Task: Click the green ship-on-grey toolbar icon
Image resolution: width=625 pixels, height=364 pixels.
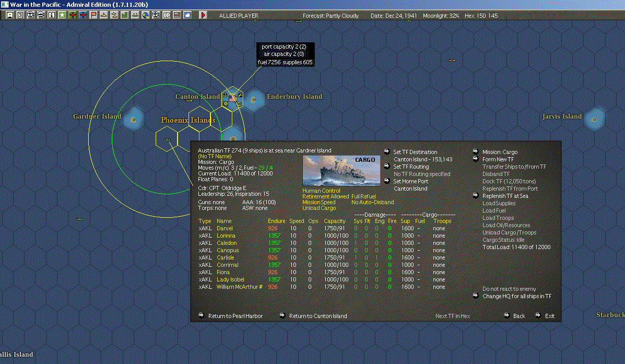Action: 135,15
